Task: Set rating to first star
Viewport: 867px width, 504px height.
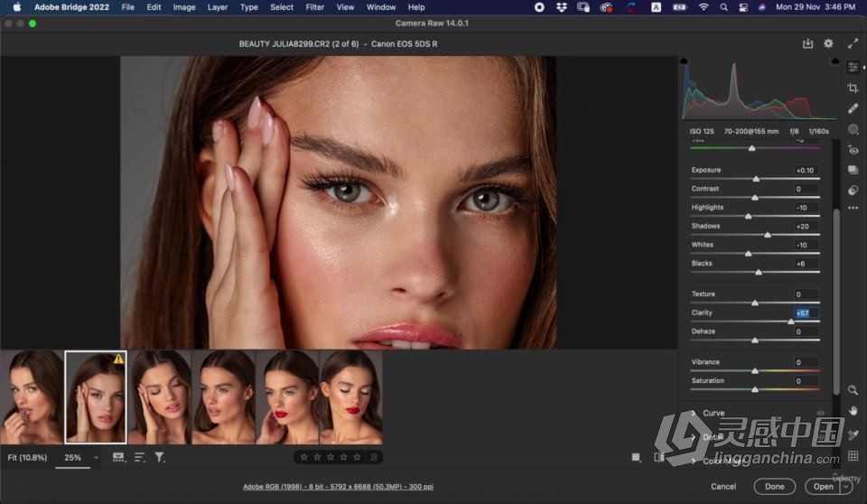Action: (x=303, y=457)
